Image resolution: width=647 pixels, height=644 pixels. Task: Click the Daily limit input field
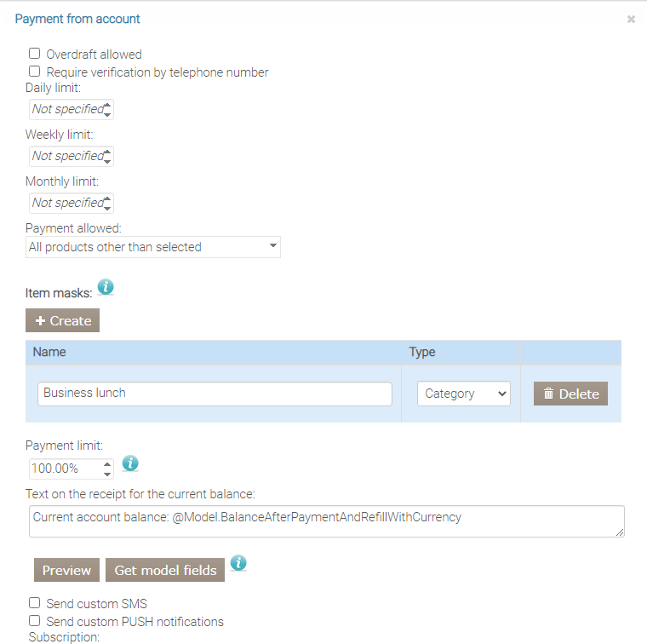(66, 109)
